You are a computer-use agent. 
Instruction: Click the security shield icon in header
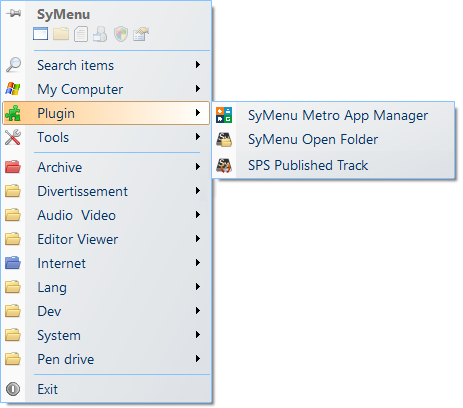click(121, 34)
